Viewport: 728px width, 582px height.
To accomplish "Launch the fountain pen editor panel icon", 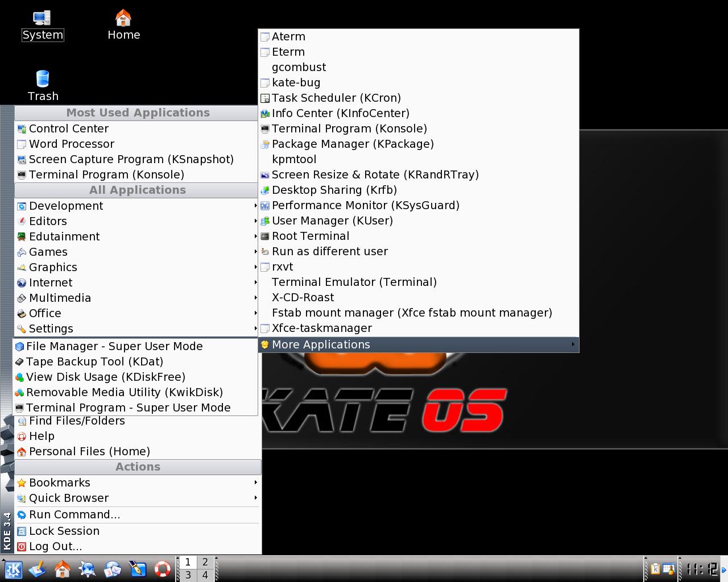I will coord(138,569).
